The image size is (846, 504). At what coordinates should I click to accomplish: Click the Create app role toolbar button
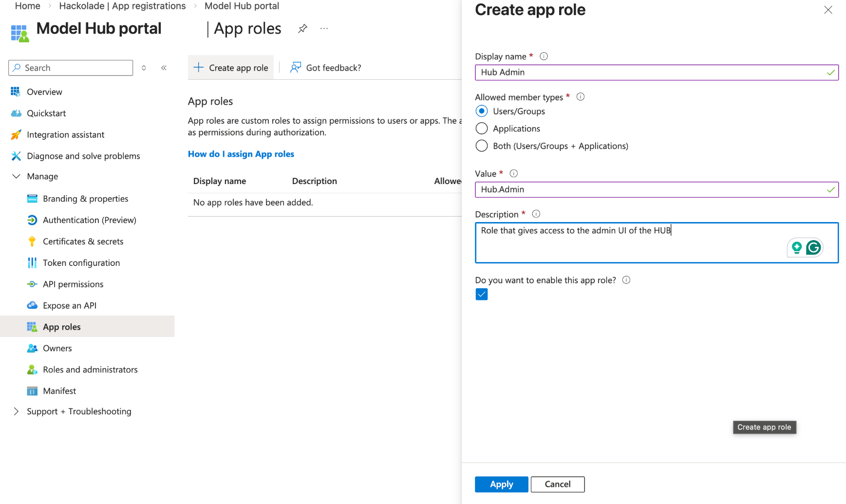[x=231, y=68]
